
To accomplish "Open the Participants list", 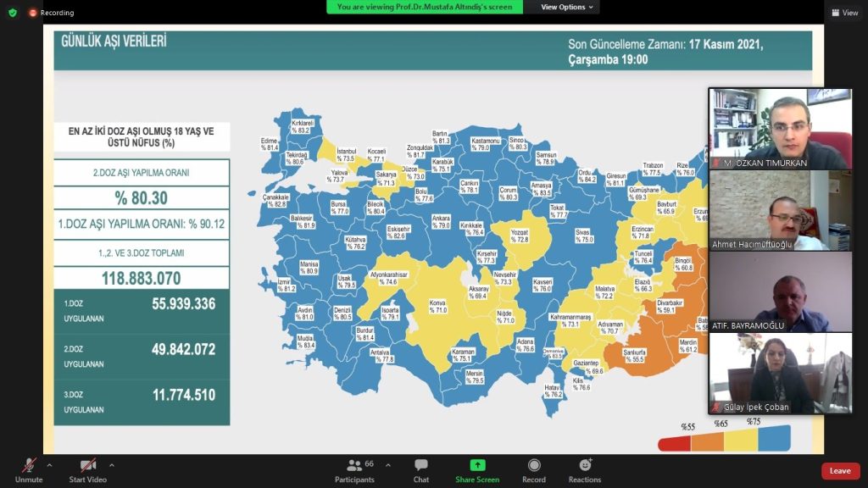I will [355, 470].
